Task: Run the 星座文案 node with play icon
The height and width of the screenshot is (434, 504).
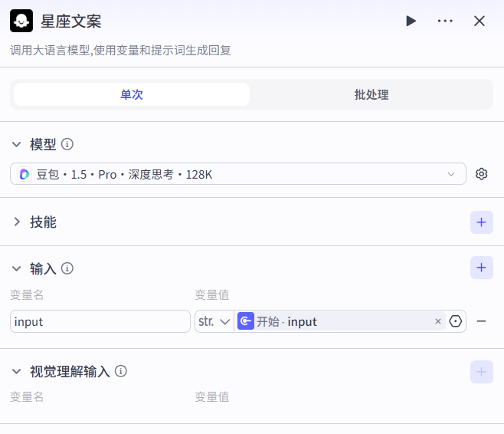Action: point(411,21)
